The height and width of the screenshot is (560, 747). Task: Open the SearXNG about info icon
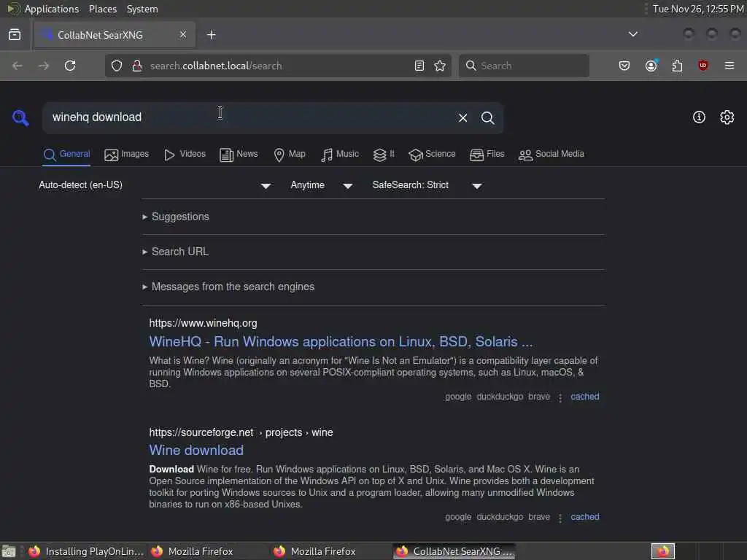(x=699, y=117)
